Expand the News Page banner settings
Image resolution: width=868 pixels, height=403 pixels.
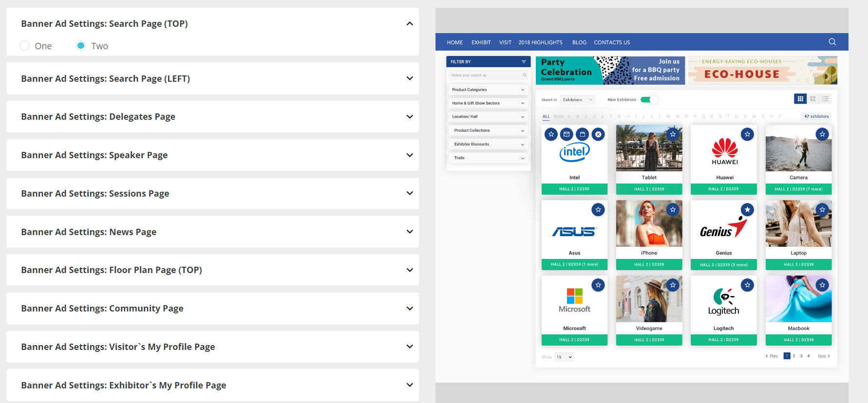pyautogui.click(x=410, y=232)
